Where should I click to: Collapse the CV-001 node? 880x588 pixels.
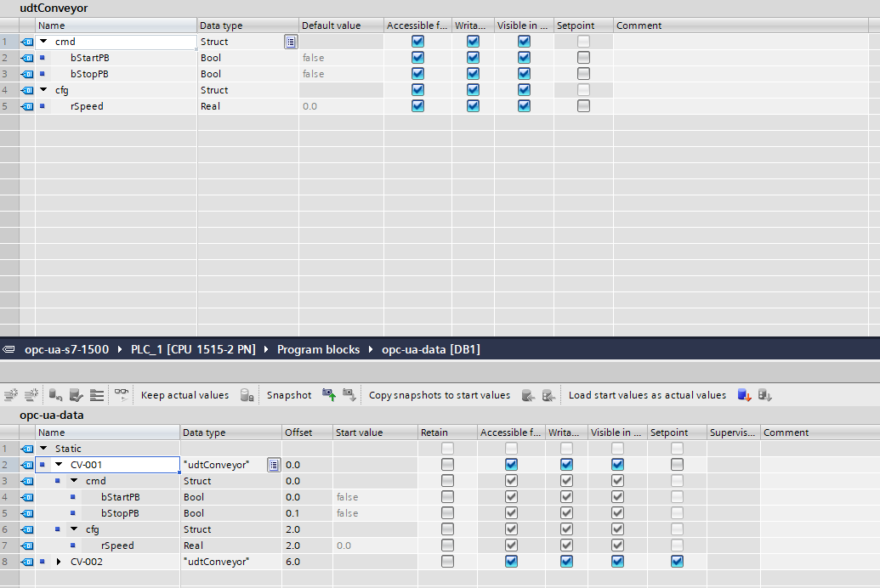59,465
